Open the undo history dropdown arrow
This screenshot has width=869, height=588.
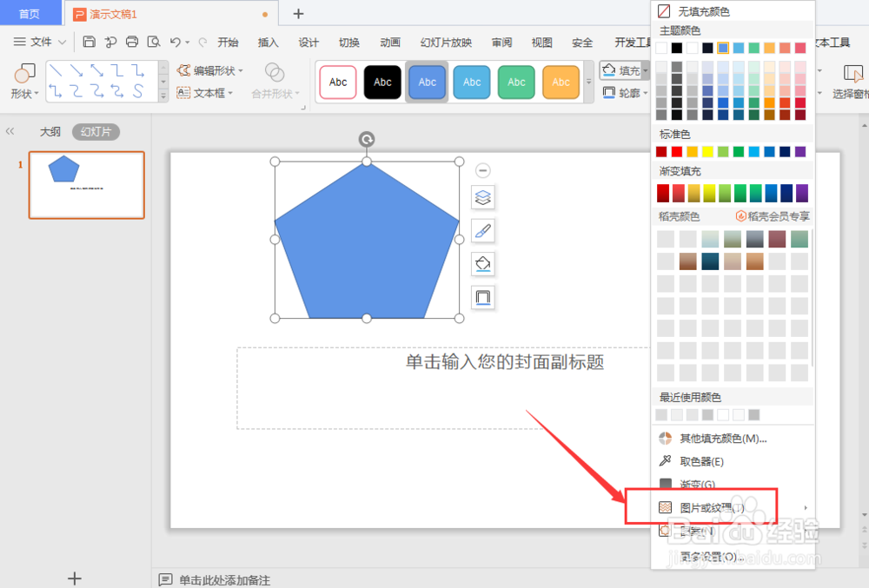(x=188, y=42)
